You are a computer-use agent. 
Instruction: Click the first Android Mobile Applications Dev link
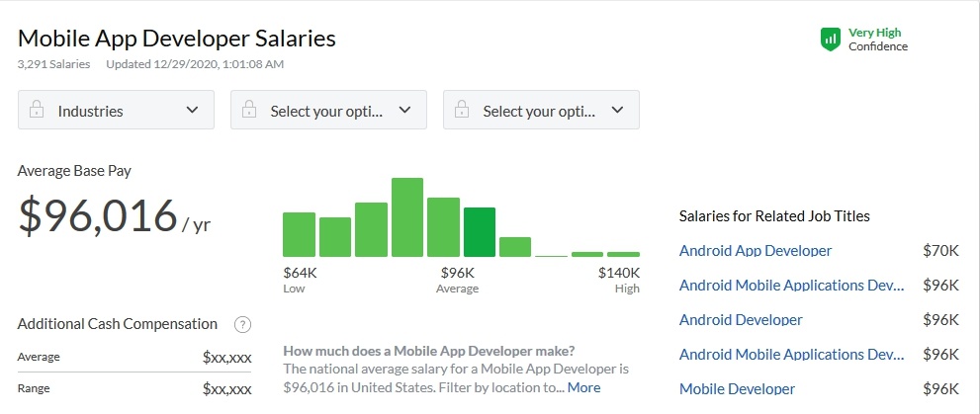pyautogui.click(x=791, y=286)
